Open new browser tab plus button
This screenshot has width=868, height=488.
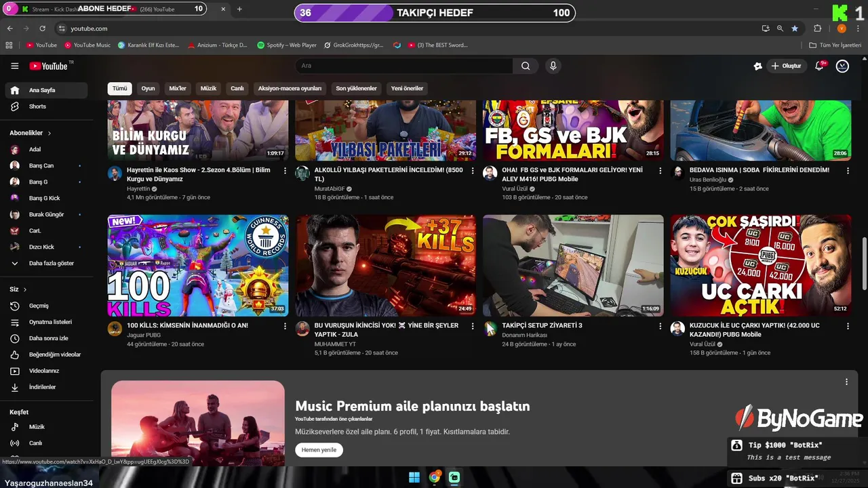[x=239, y=9]
